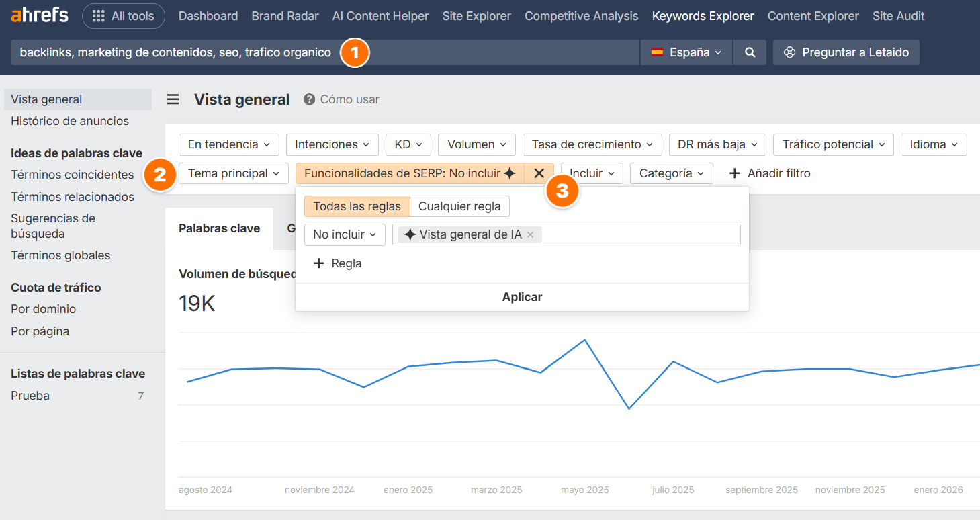Expand Tasa de crecimiento filter
This screenshot has width=980, height=520.
tap(592, 144)
